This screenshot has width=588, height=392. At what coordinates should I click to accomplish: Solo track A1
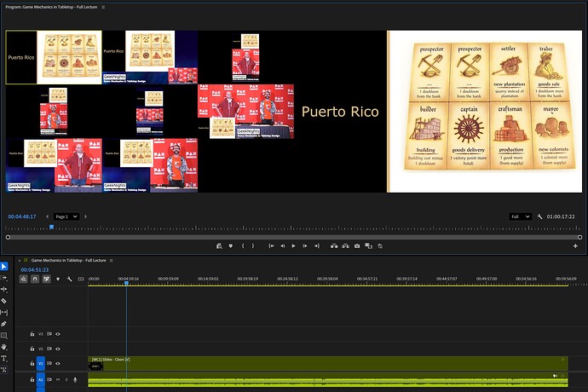[66, 379]
